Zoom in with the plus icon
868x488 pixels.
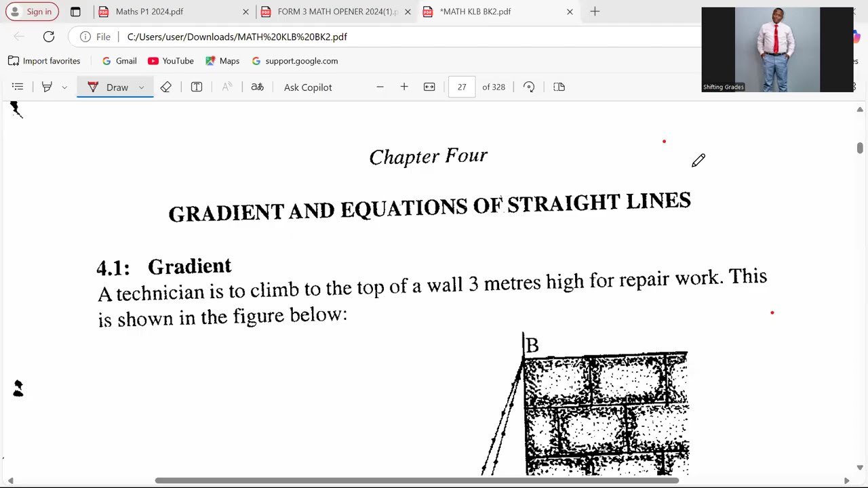(404, 87)
